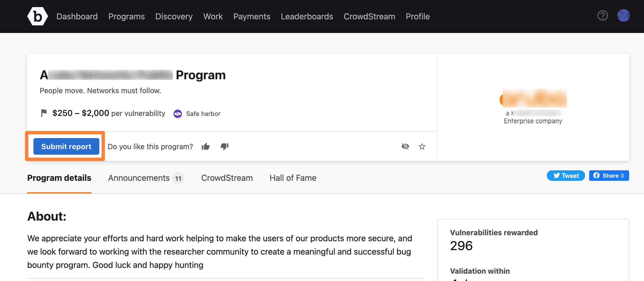Viewport: 644px width, 281px height.
Task: Click the Submit report button
Action: 66,146
